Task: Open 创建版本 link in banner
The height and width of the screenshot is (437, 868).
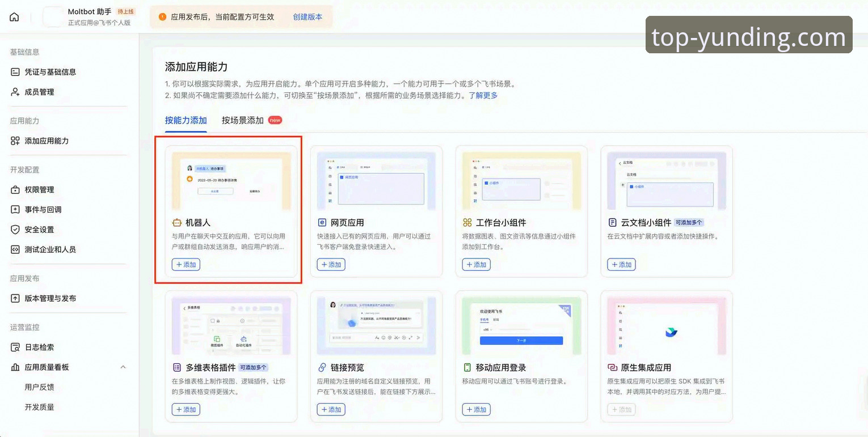Action: click(x=307, y=17)
